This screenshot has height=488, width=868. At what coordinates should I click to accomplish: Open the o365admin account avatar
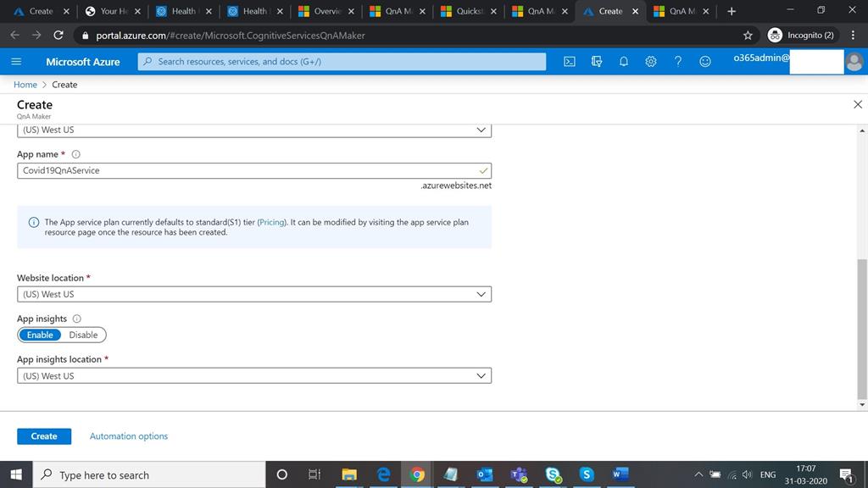pos(853,61)
